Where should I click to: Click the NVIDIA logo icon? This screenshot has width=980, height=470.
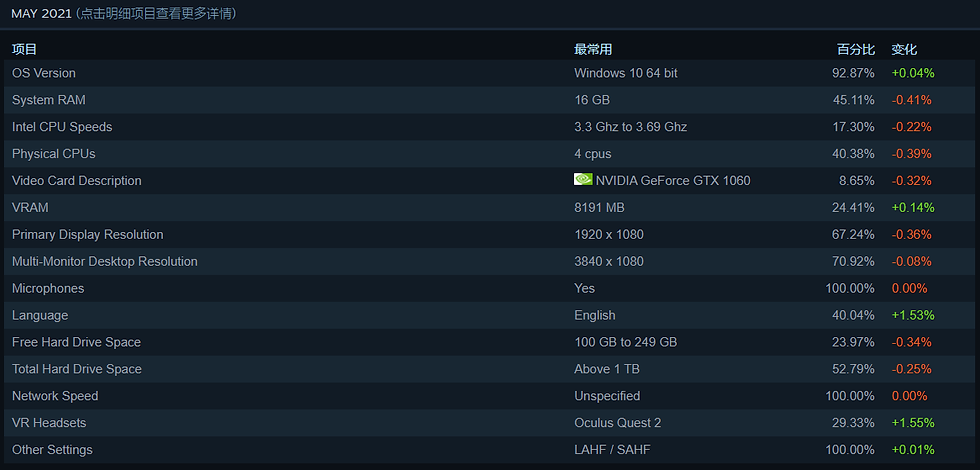(583, 179)
